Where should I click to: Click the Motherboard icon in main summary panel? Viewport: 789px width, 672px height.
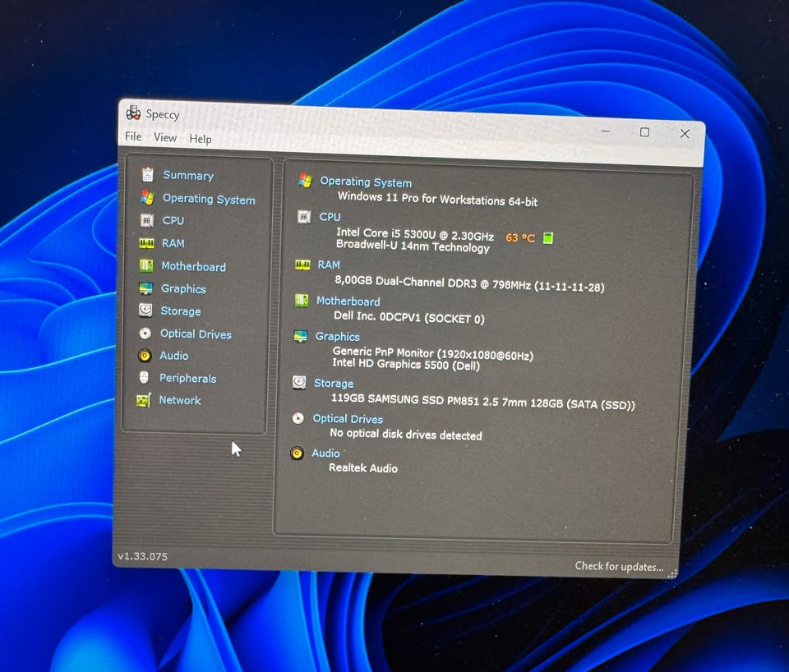pos(302,301)
